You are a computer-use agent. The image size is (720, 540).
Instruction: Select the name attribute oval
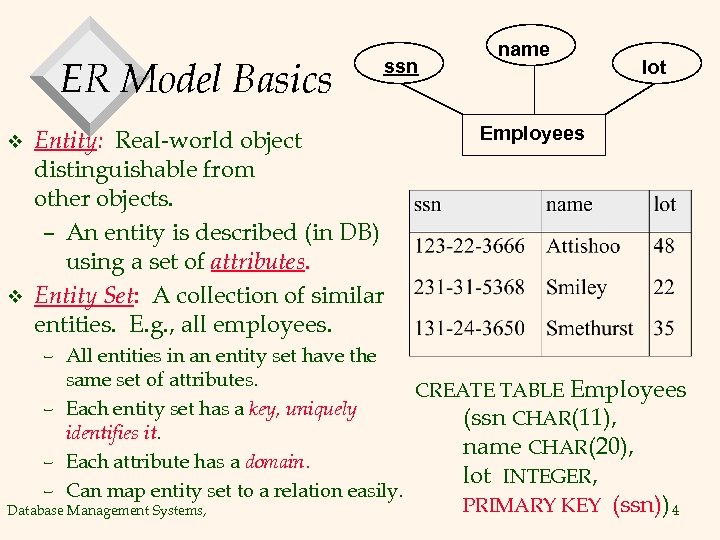pyautogui.click(x=530, y=45)
